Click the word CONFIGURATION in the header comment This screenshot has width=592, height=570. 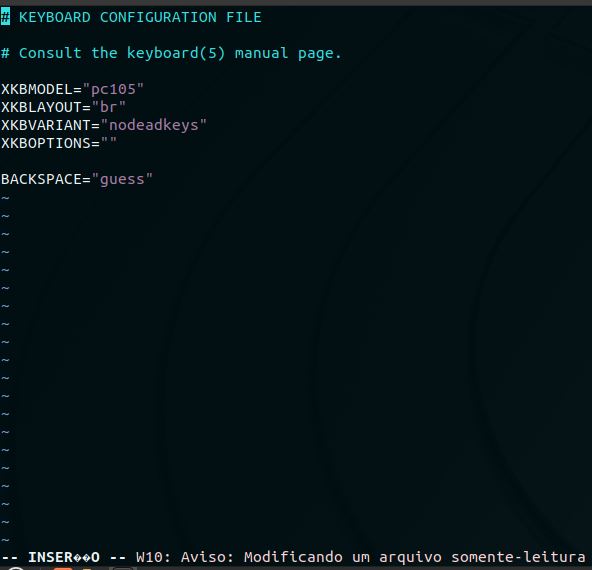tap(158, 17)
